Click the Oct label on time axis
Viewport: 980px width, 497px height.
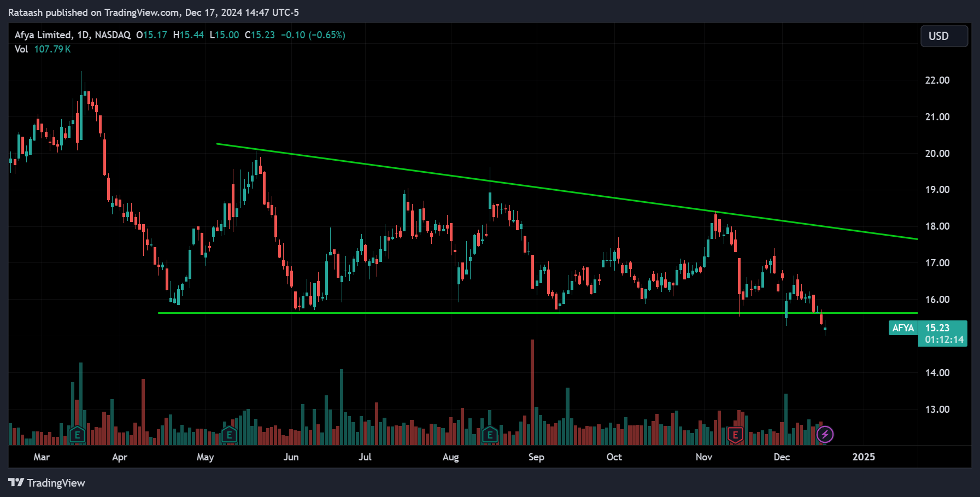(614, 457)
